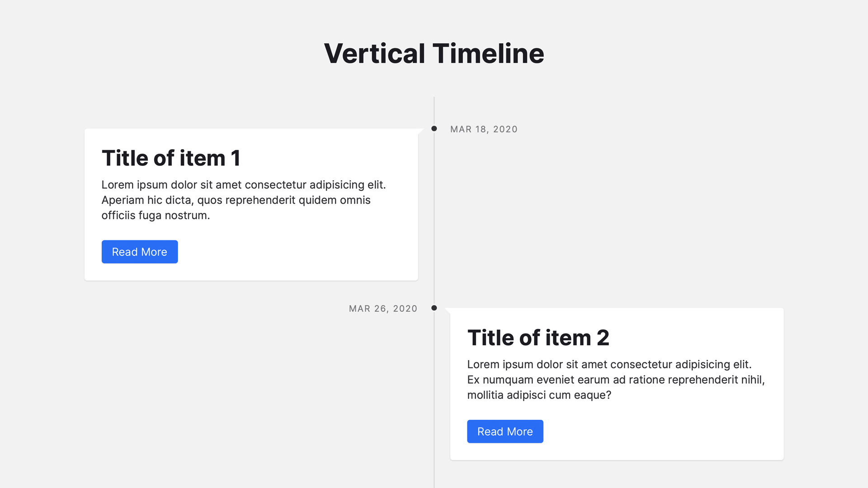Click the Title of item 2 heading
Screen dimensions: 868x488
coord(538,338)
